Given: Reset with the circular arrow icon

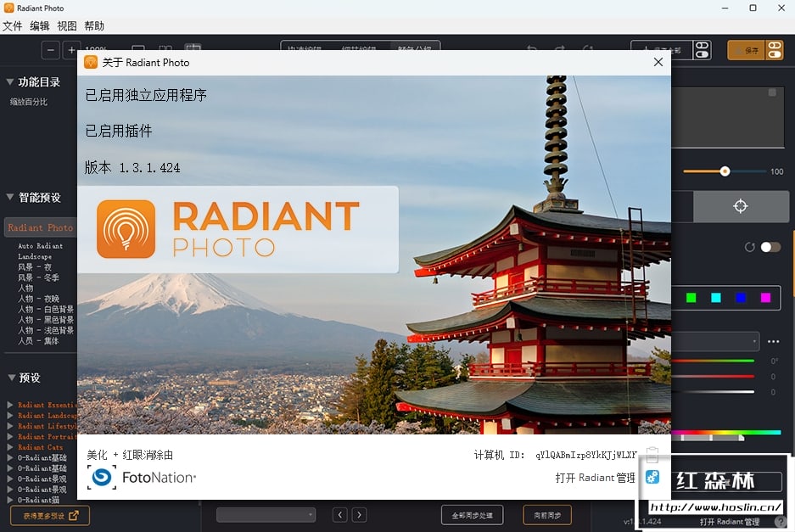Looking at the screenshot, I should pyautogui.click(x=749, y=247).
